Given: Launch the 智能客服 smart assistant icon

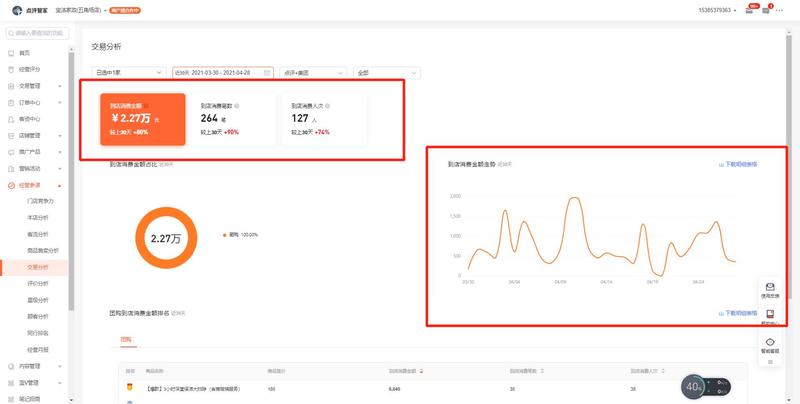Looking at the screenshot, I should coord(770,343).
